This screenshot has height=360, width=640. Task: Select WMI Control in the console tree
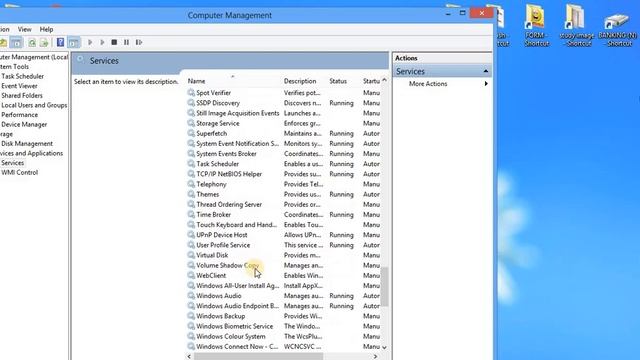click(x=20, y=172)
